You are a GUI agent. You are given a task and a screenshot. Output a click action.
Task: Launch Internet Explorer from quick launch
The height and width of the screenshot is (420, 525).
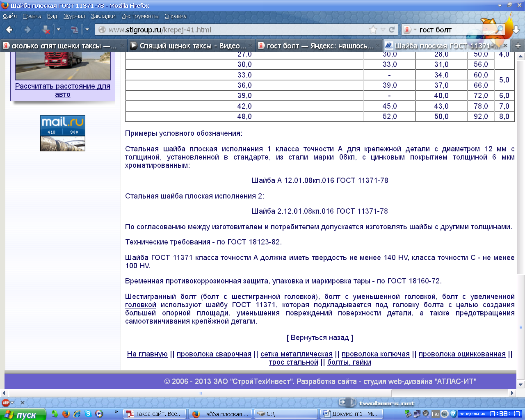77,414
